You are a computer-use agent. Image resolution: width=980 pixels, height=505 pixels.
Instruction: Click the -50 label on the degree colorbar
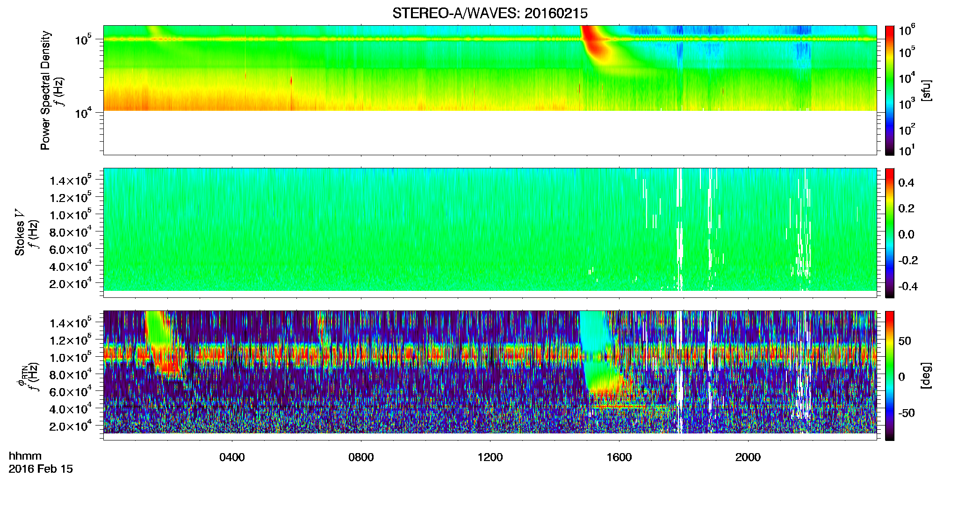(x=907, y=413)
